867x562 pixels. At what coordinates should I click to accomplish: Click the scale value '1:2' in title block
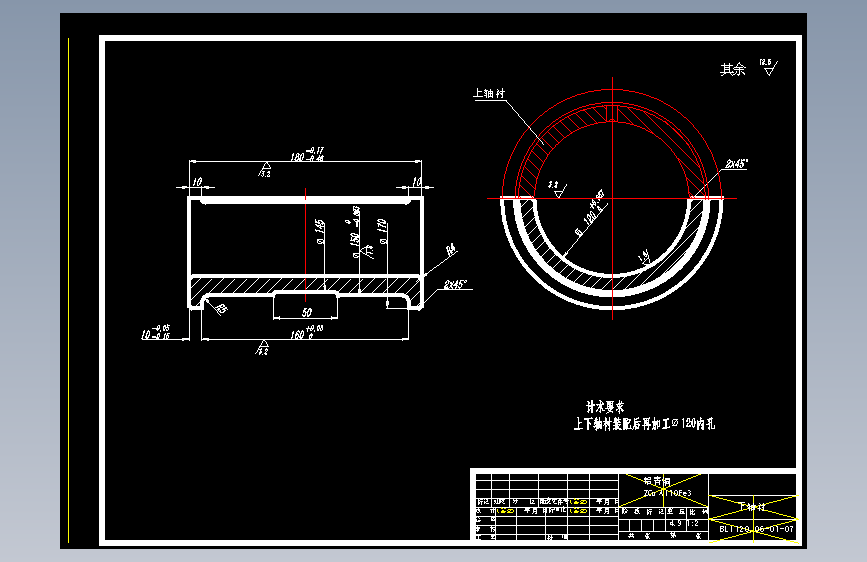[693, 523]
